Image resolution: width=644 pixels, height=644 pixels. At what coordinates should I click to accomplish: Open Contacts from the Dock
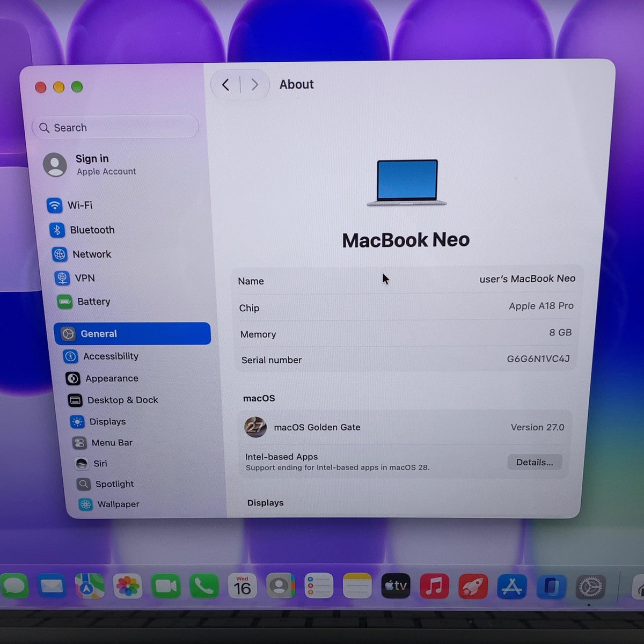click(280, 587)
